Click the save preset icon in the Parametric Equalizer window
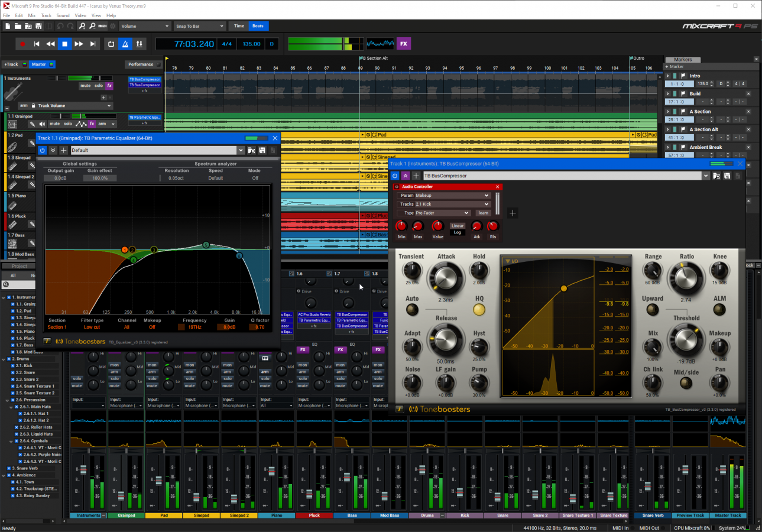 (262, 150)
